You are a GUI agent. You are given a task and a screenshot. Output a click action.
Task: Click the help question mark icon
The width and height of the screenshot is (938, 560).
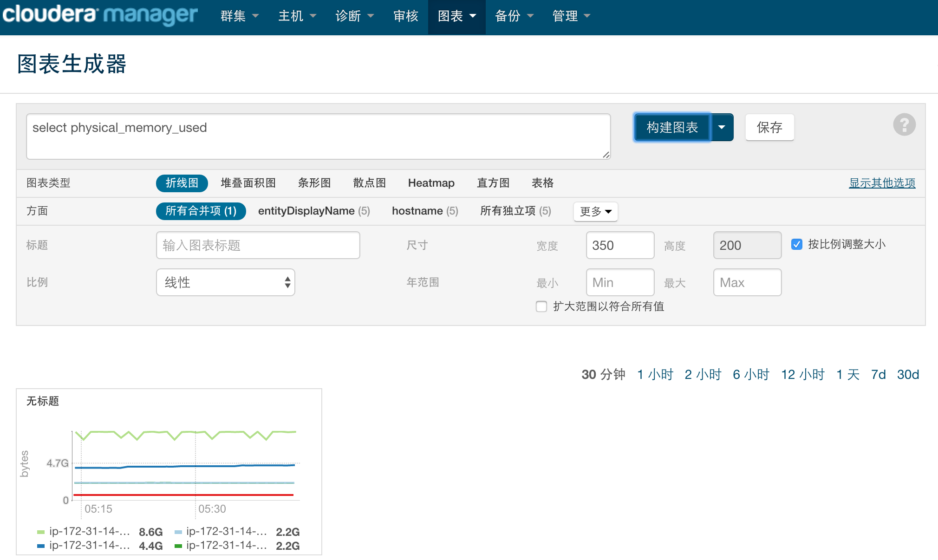[904, 124]
